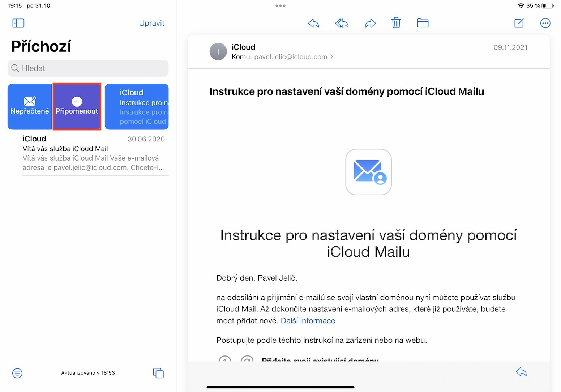Tap the Wi-Fi status icon

coord(521,5)
